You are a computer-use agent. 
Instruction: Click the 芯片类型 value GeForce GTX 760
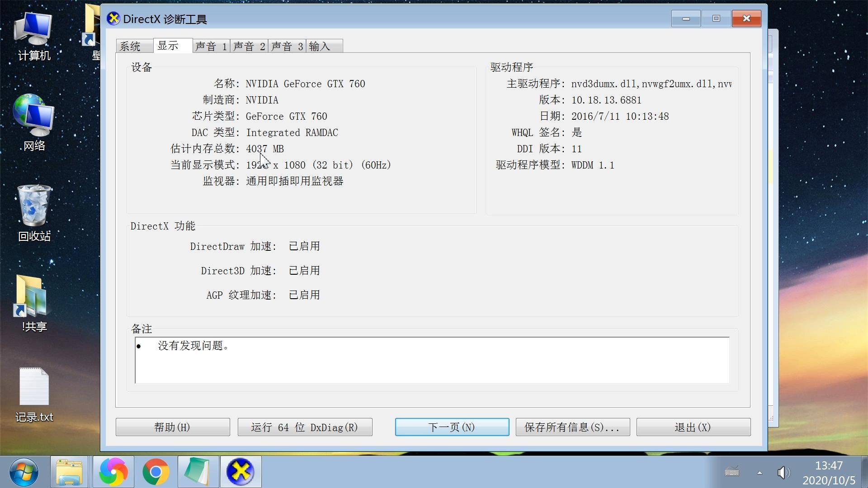[286, 117]
